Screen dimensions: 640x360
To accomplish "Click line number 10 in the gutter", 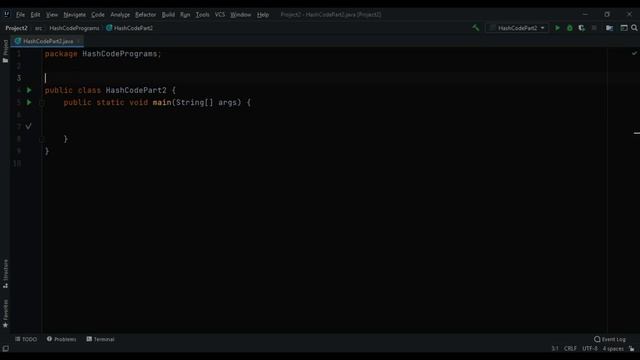I will point(17,164).
